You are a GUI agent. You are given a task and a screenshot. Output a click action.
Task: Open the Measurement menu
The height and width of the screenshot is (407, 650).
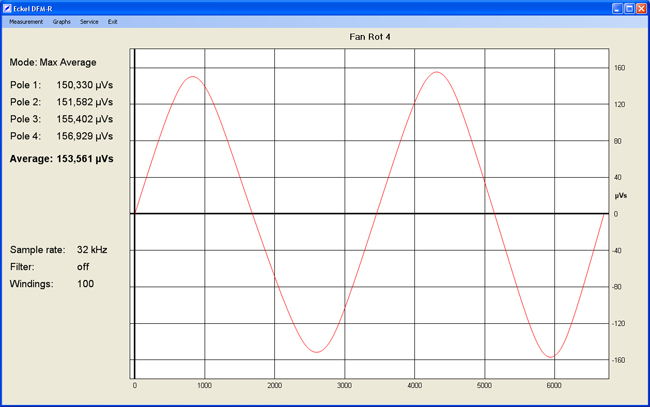tap(26, 22)
